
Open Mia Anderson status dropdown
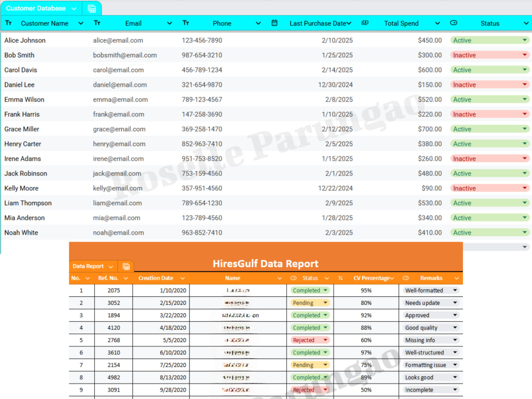[525, 218]
